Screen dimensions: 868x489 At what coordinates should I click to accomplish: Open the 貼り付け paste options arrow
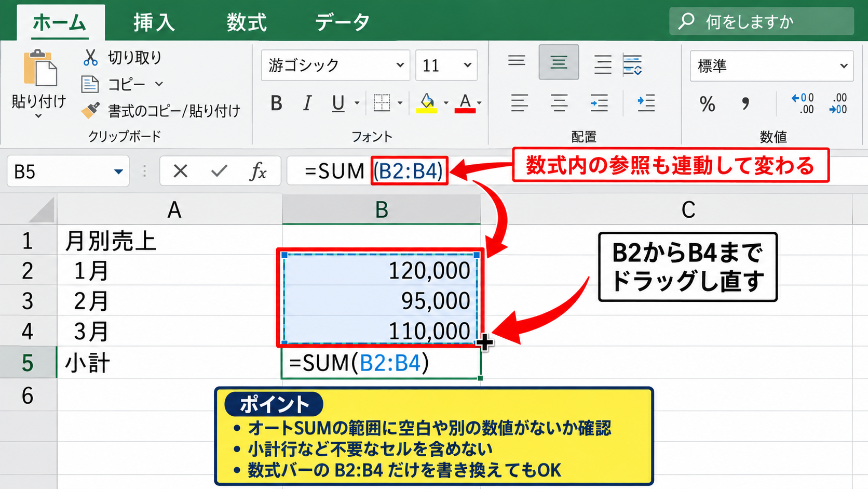click(38, 116)
